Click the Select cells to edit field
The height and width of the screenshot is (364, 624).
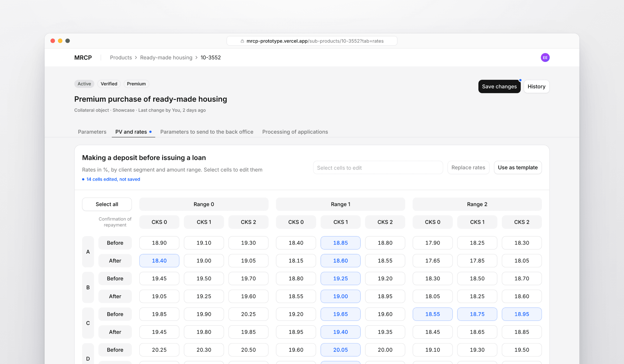(x=378, y=168)
